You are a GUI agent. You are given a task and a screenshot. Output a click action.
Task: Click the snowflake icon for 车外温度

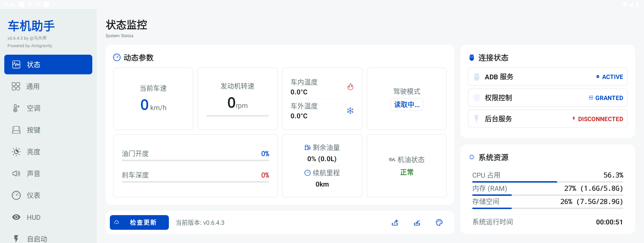click(x=350, y=111)
